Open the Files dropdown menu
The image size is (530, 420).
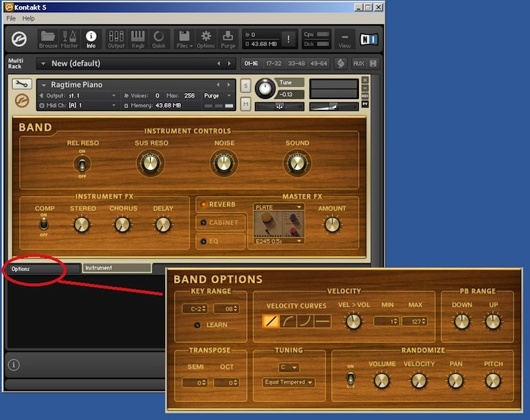click(184, 39)
